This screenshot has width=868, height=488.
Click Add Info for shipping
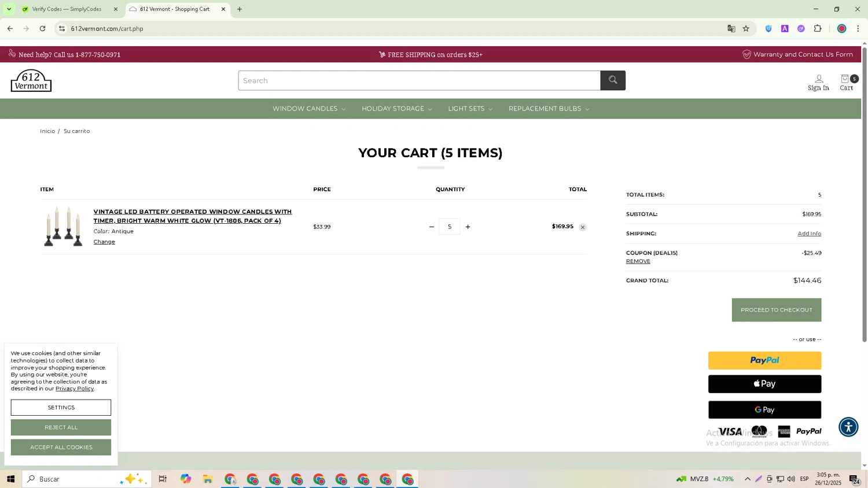[x=809, y=234]
